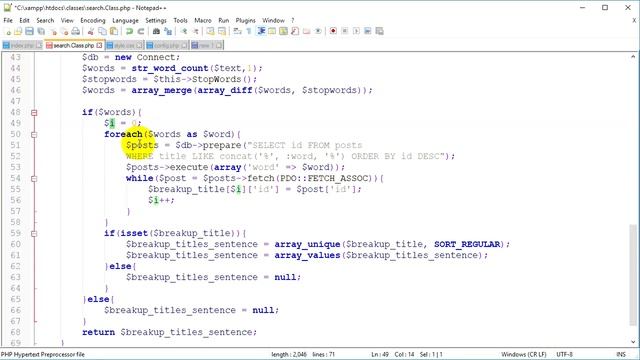
Task: Open the Language menu
Action: (125, 20)
